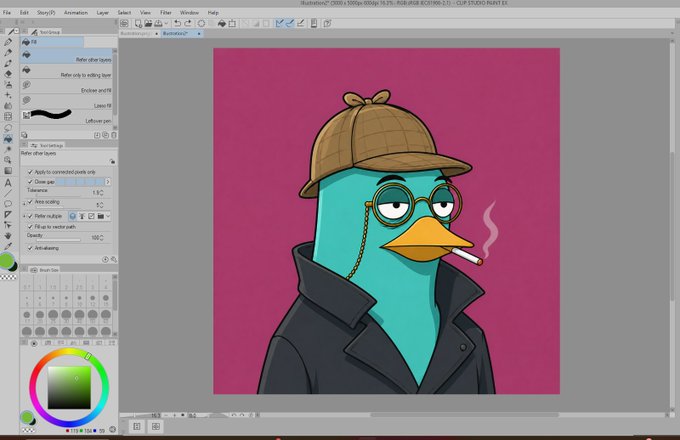680x440 pixels.
Task: Adjust Opacity value stepper arrows
Action: pos(101,238)
